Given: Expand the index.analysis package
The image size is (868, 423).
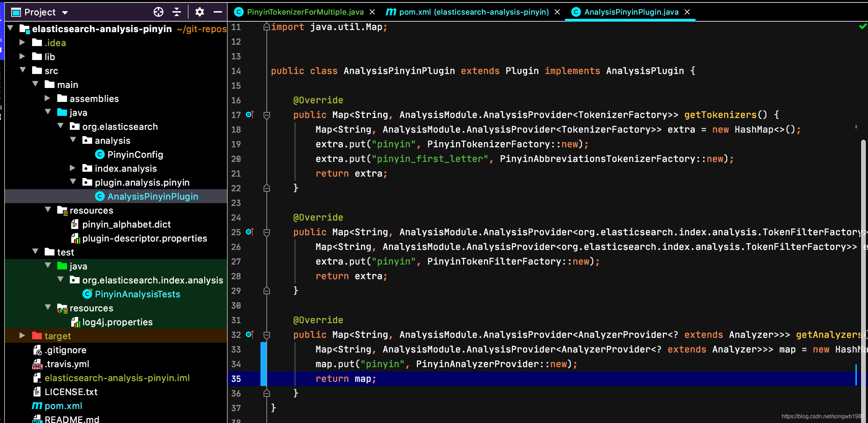Looking at the screenshot, I should [73, 168].
